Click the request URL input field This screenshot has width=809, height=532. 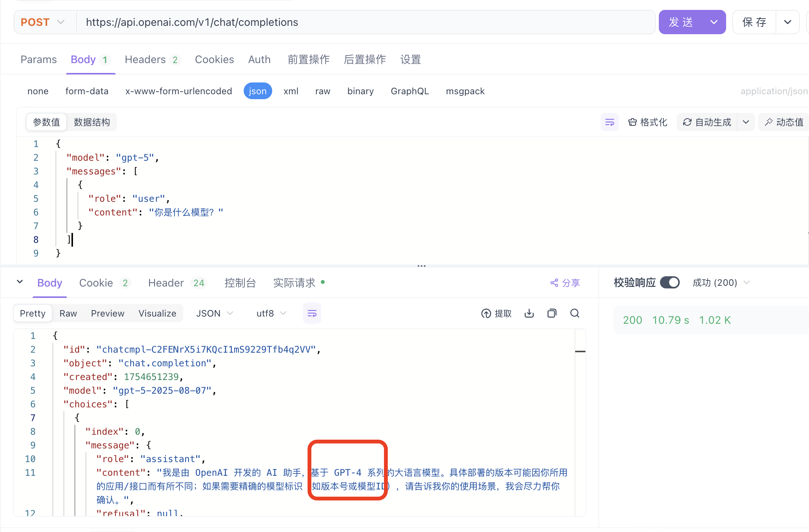click(365, 22)
